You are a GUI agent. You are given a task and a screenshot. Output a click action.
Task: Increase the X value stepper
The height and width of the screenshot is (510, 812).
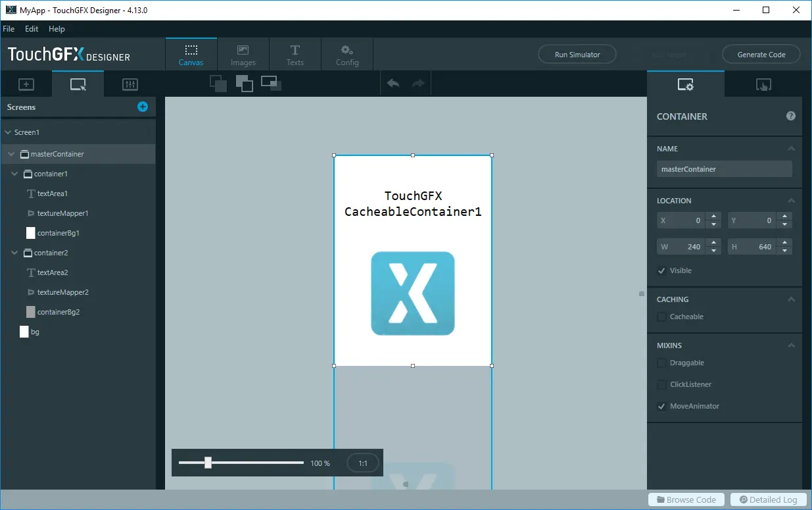tap(713, 217)
